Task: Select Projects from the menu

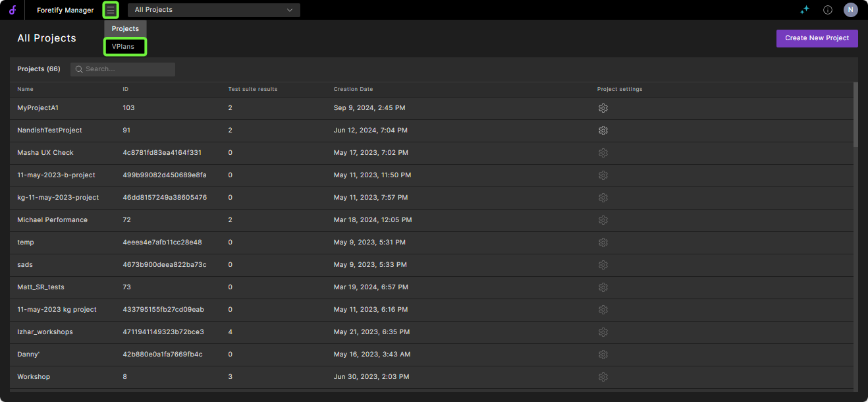Action: [125, 29]
